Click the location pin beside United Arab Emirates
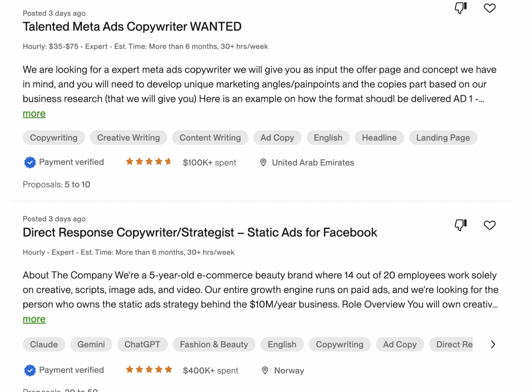Screen dimensions: 532x392 coord(263,163)
